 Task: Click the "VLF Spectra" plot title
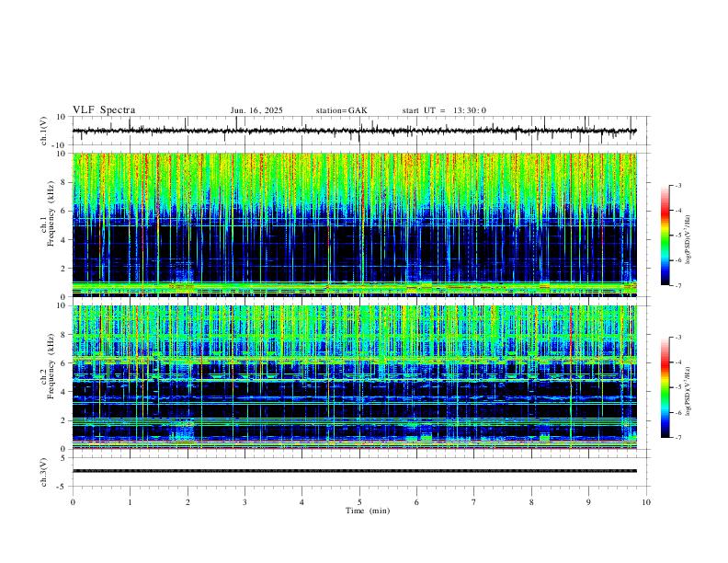pos(104,110)
